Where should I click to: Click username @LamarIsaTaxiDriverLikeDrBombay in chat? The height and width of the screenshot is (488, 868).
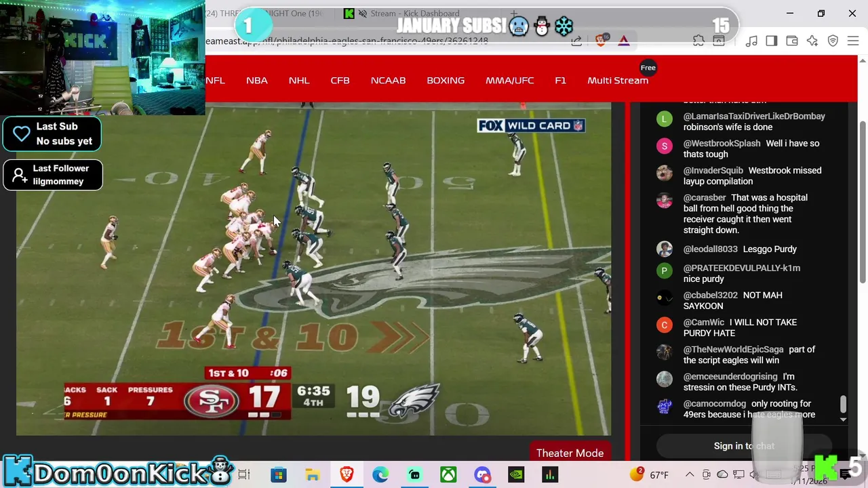[754, 116]
